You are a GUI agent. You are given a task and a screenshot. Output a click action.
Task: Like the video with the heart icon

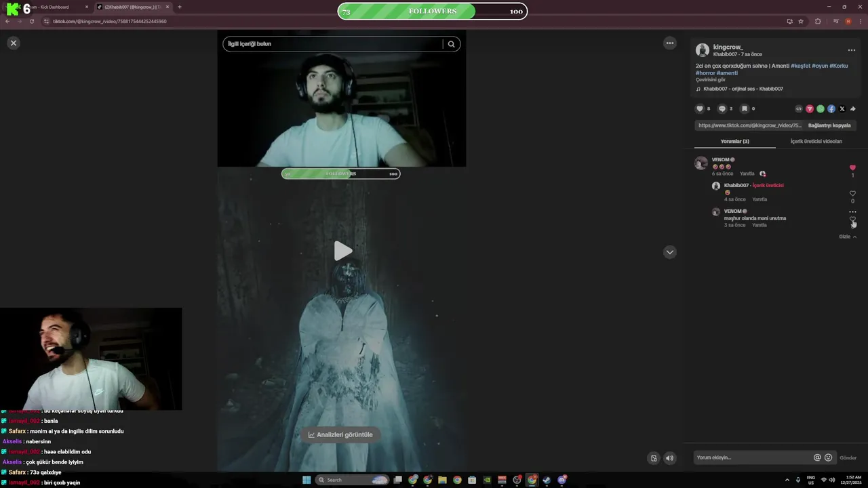pyautogui.click(x=700, y=108)
